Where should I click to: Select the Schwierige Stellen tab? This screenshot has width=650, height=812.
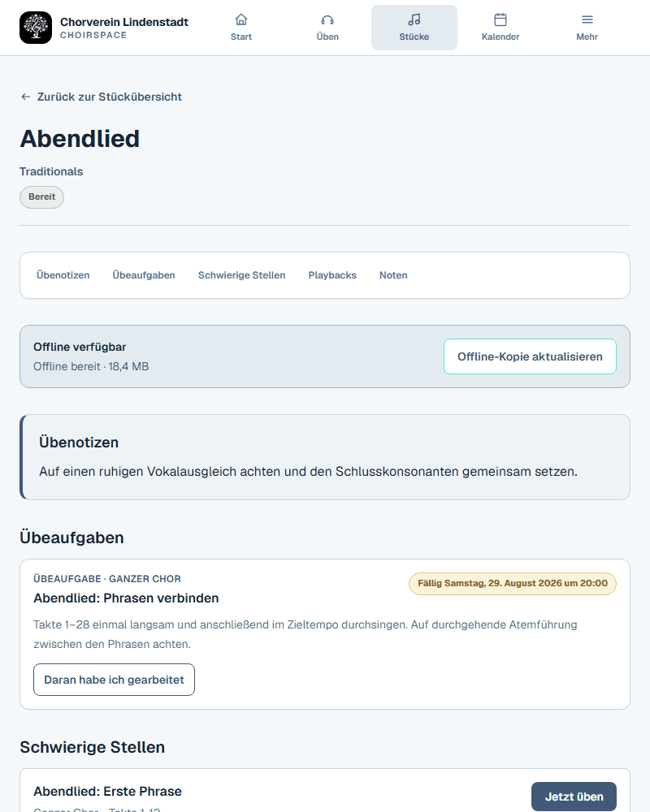pyautogui.click(x=241, y=275)
